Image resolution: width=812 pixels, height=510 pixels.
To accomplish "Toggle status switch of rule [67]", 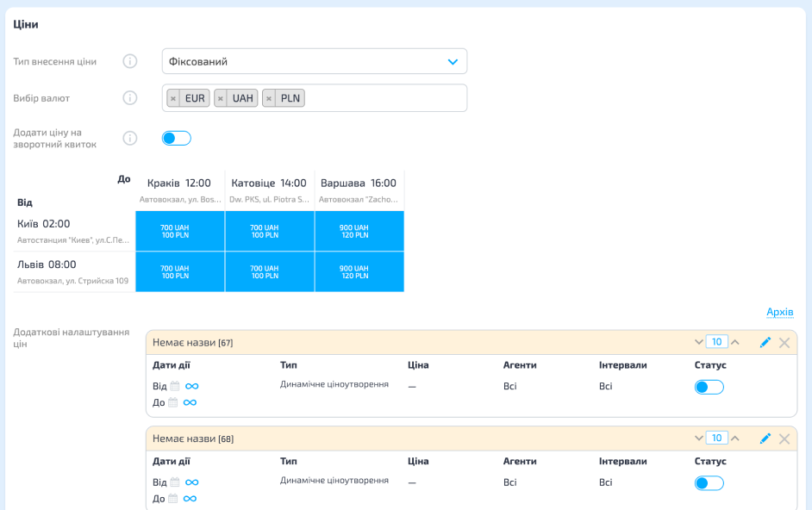I will tap(709, 387).
